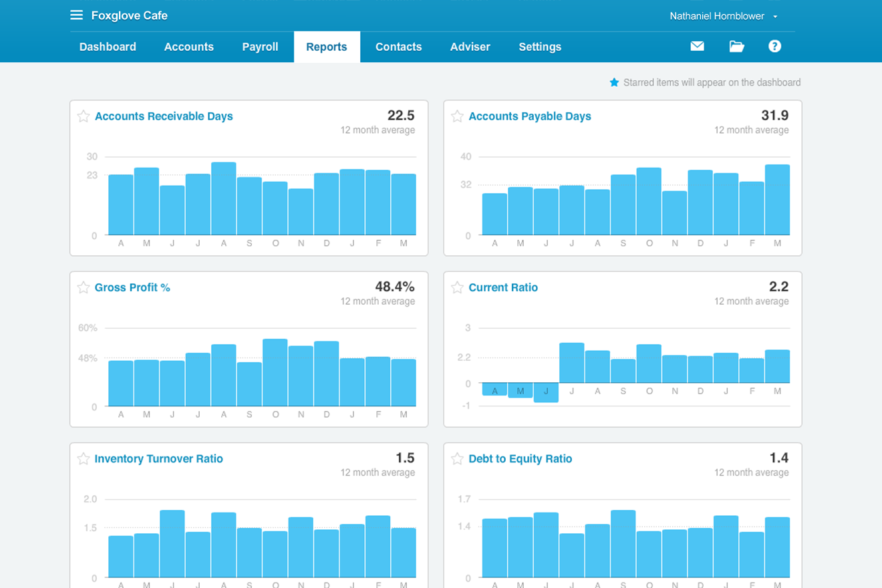Open the Gross Profit % report details
The width and height of the screenshot is (882, 588).
tap(132, 287)
